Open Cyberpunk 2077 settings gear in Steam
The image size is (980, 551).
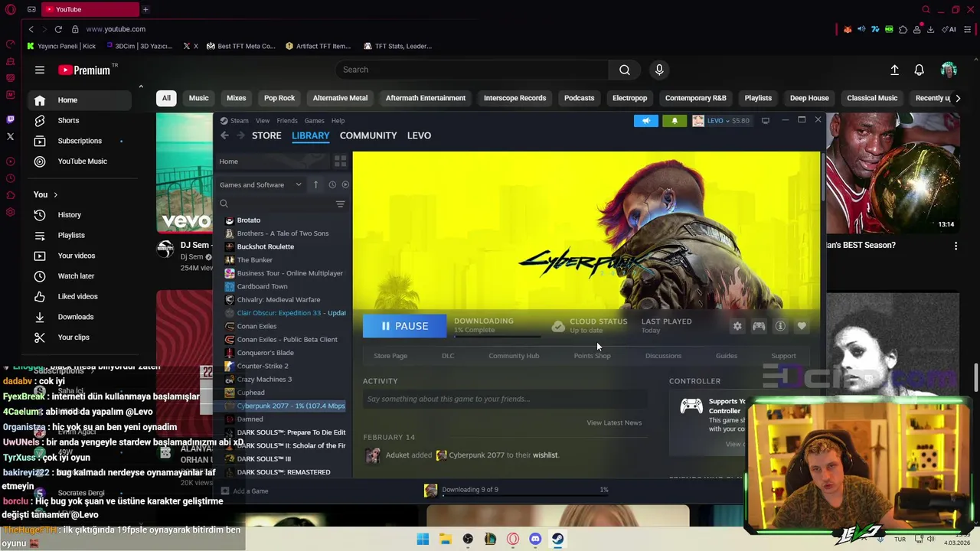[737, 326]
